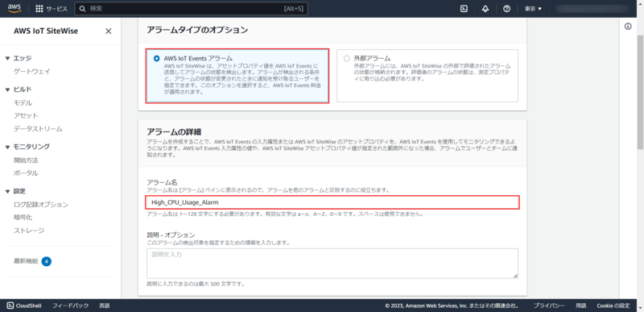Click the top search field
644x312 pixels.
(191, 9)
